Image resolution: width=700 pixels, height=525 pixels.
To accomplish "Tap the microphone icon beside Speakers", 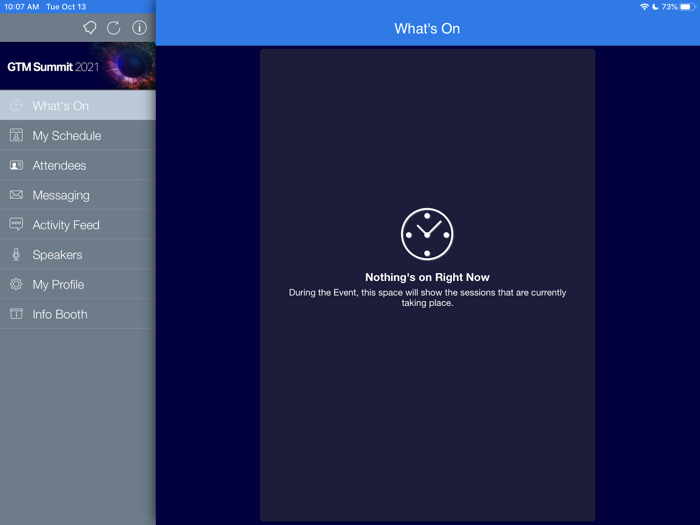I will [16, 254].
